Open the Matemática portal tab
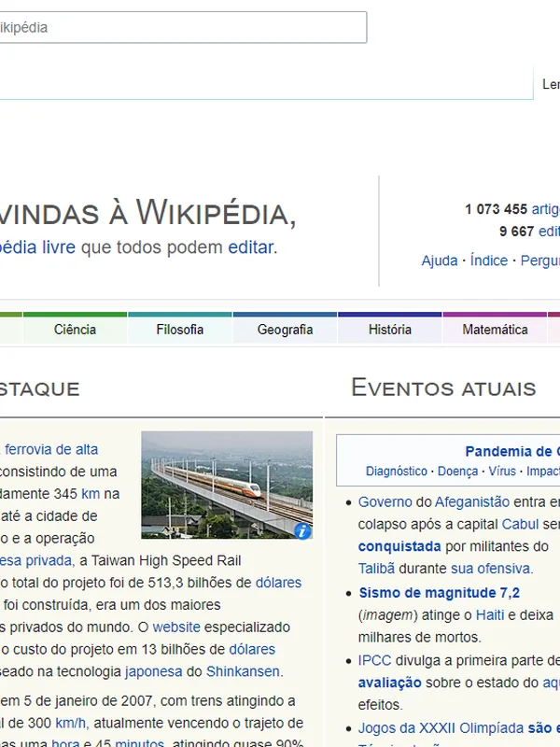The width and height of the screenshot is (560, 747). [x=495, y=330]
